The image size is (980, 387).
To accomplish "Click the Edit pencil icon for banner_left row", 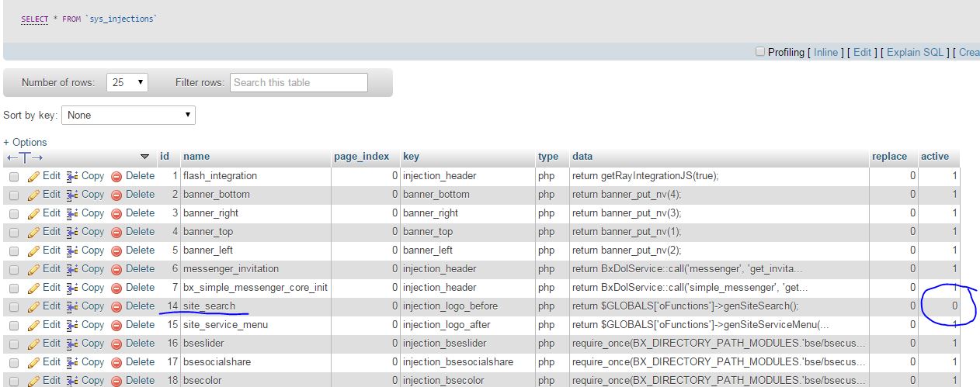I will tap(33, 251).
